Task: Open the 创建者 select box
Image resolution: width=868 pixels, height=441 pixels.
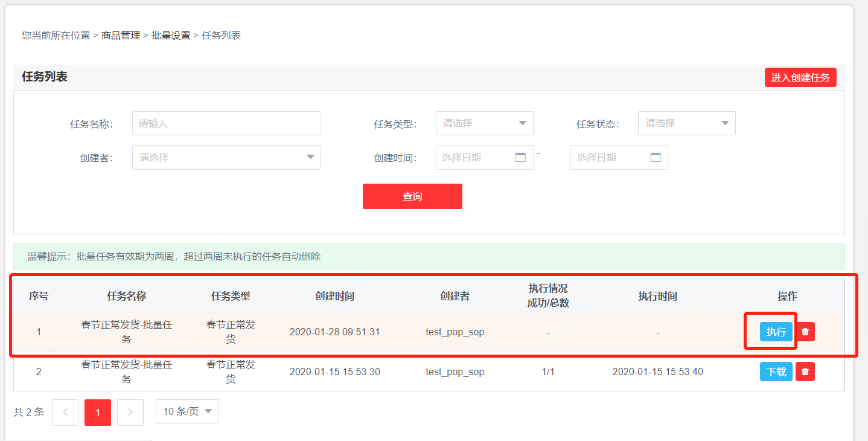Action: pyautogui.click(x=226, y=157)
